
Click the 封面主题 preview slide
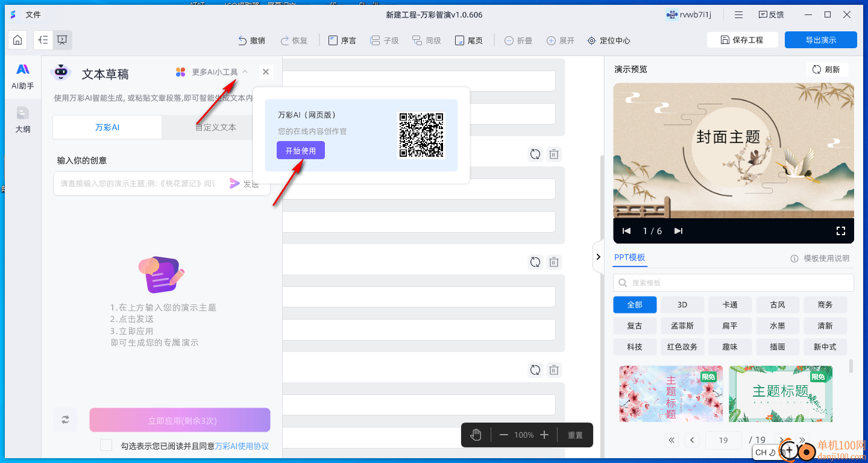tap(734, 151)
